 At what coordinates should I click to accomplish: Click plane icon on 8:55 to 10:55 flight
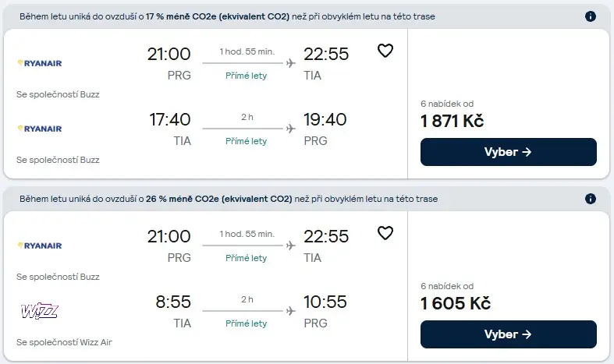pyautogui.click(x=290, y=311)
